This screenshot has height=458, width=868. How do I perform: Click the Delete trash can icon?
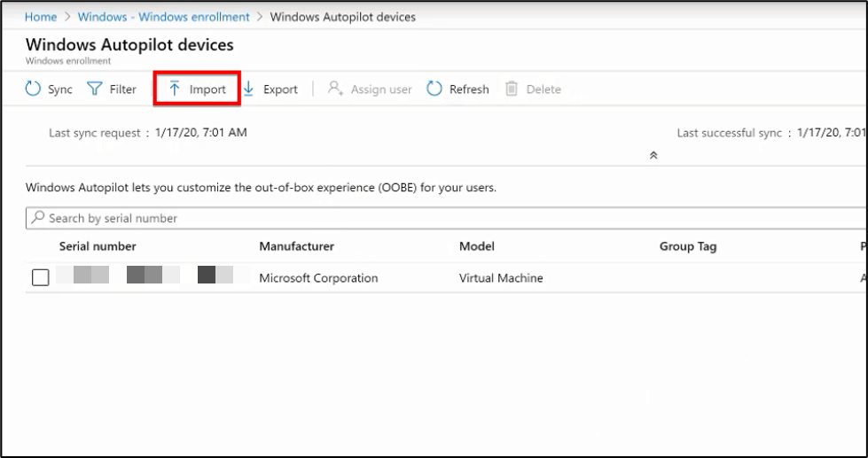click(512, 89)
